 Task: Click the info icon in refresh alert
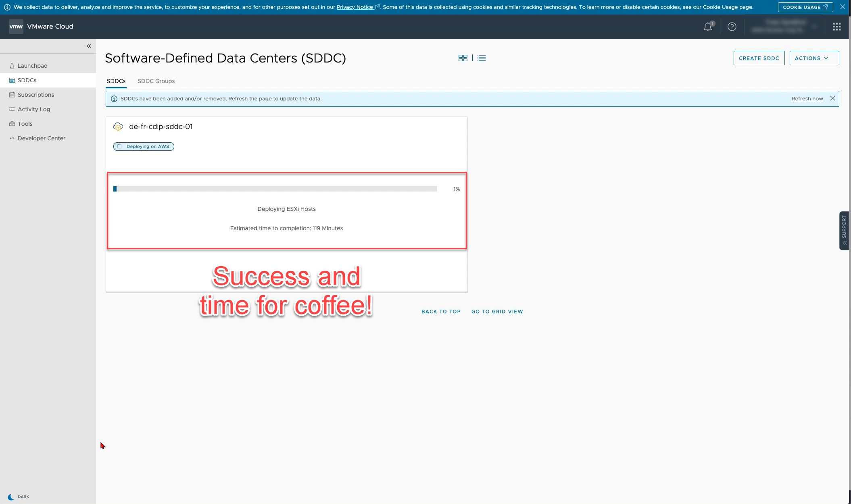(114, 99)
